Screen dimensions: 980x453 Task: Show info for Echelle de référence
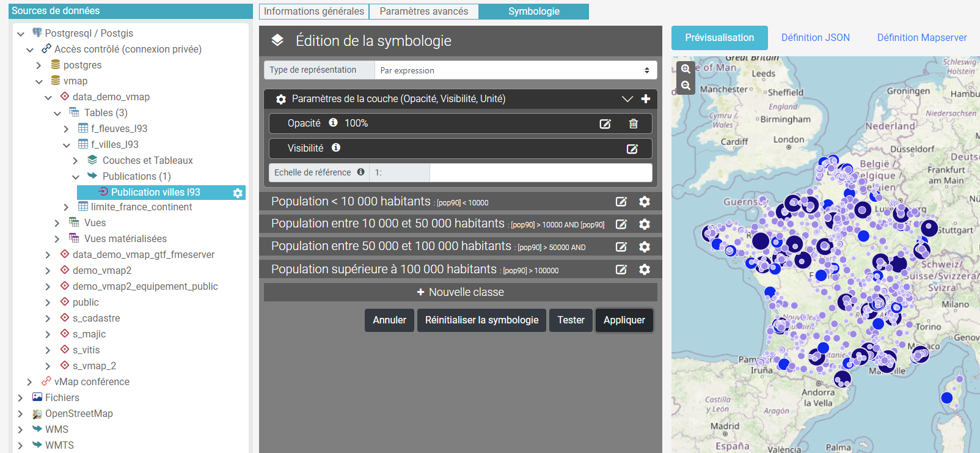pos(361,172)
